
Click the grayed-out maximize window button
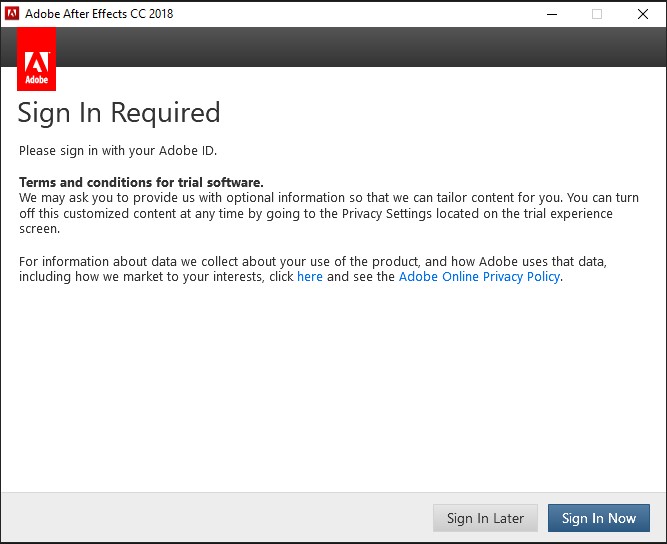point(597,14)
